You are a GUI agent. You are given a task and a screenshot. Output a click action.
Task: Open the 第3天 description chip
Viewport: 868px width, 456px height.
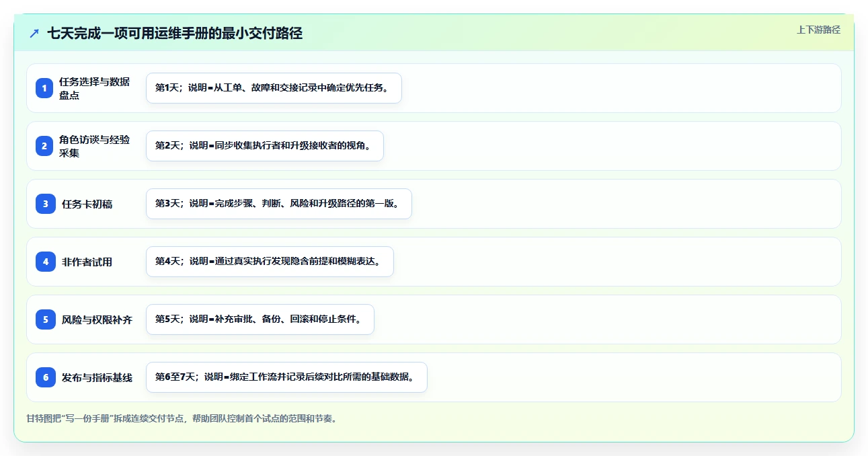(x=278, y=204)
